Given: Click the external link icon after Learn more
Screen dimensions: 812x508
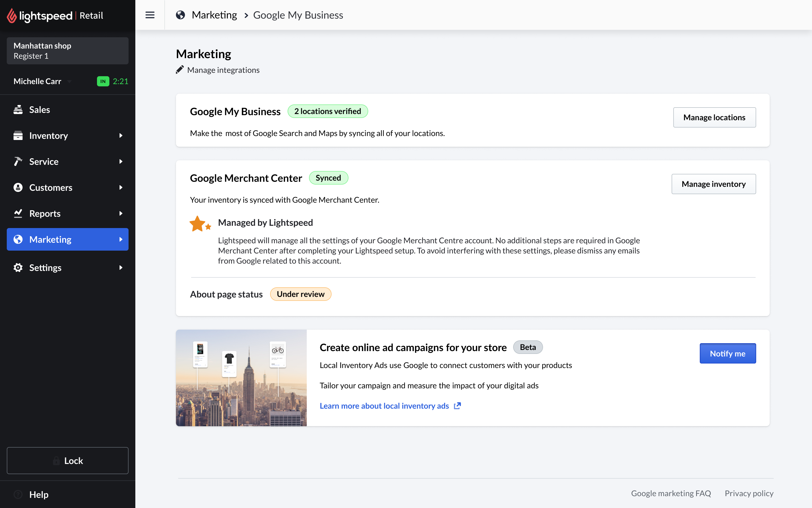Looking at the screenshot, I should [457, 406].
